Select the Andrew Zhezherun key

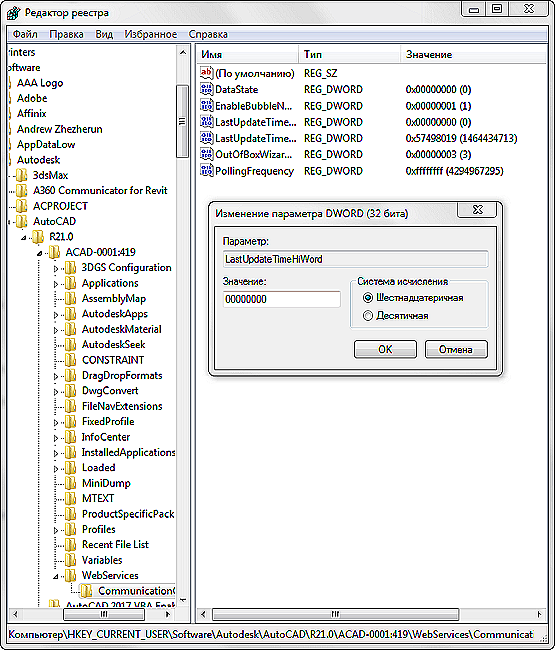tap(60, 129)
